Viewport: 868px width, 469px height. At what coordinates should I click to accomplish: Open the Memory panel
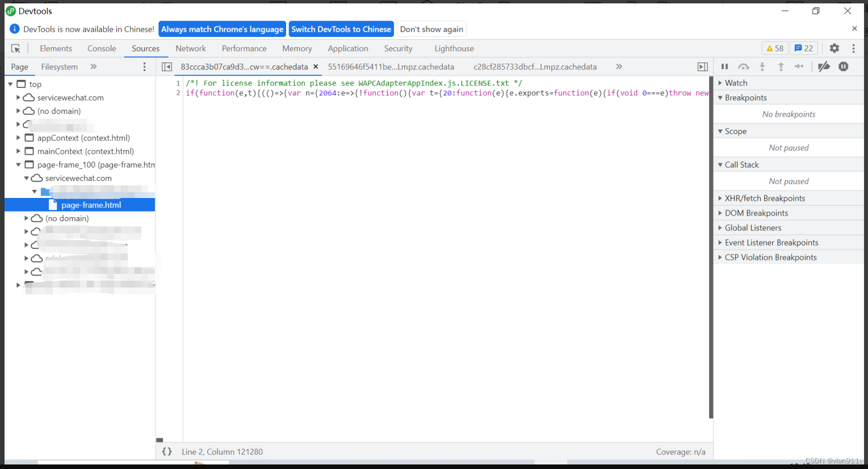(x=297, y=49)
